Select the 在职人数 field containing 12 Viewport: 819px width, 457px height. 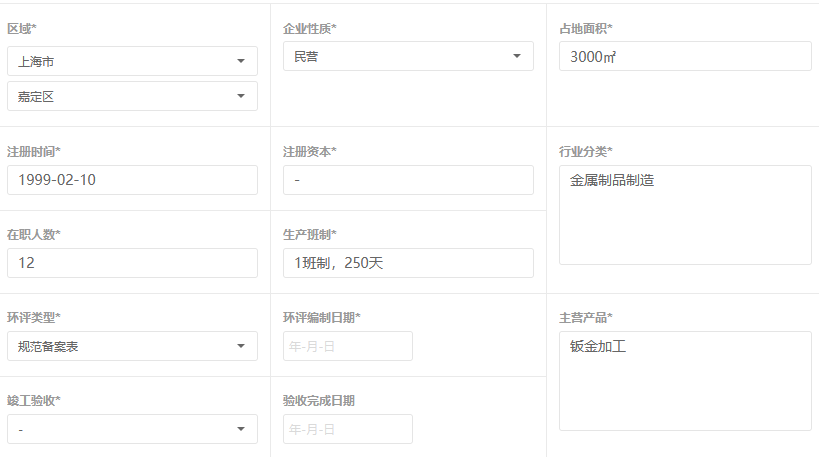132,263
